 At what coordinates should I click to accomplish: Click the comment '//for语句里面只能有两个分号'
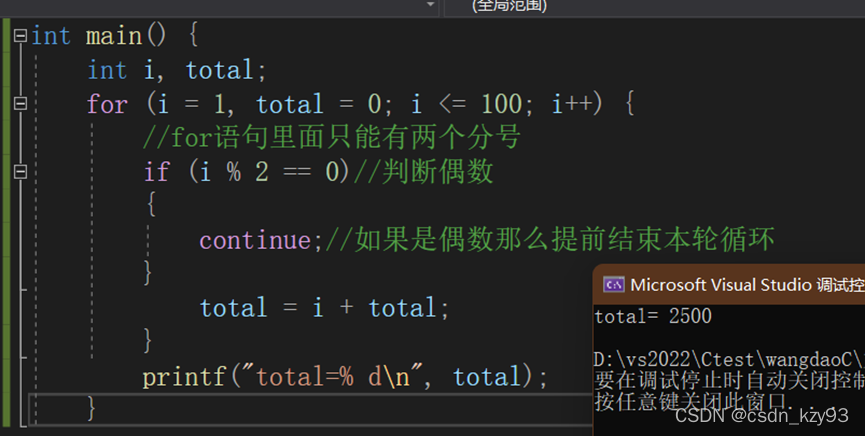[x=332, y=137]
